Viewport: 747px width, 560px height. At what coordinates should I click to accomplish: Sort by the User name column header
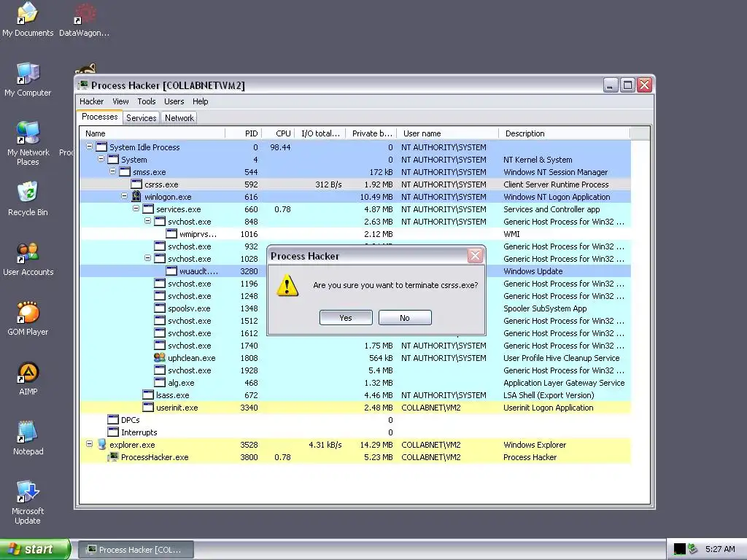448,133
